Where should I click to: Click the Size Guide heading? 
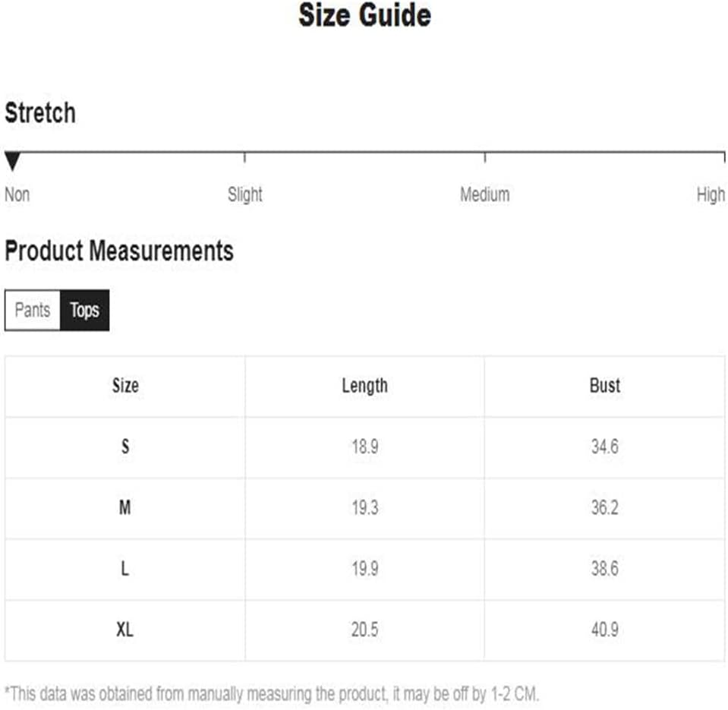(x=365, y=15)
